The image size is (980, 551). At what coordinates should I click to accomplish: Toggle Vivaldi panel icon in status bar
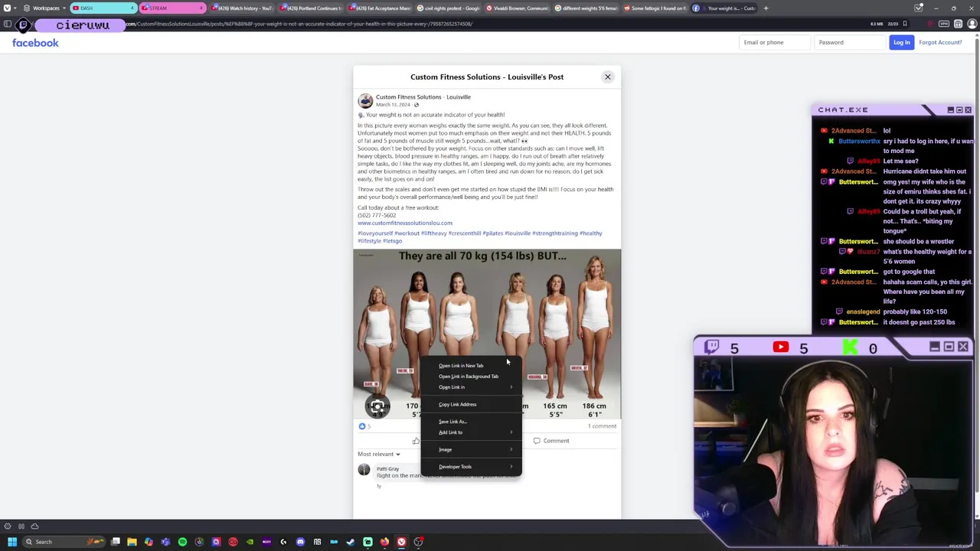pos(21,527)
